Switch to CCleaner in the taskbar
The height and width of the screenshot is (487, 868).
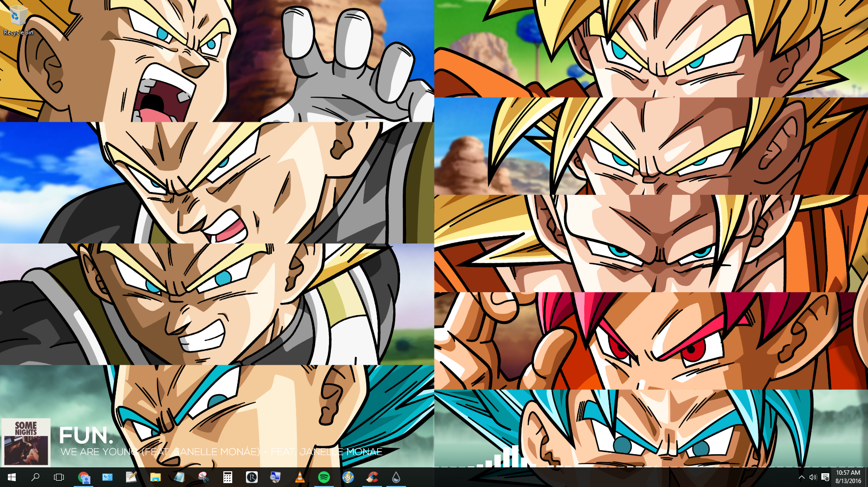(x=372, y=477)
